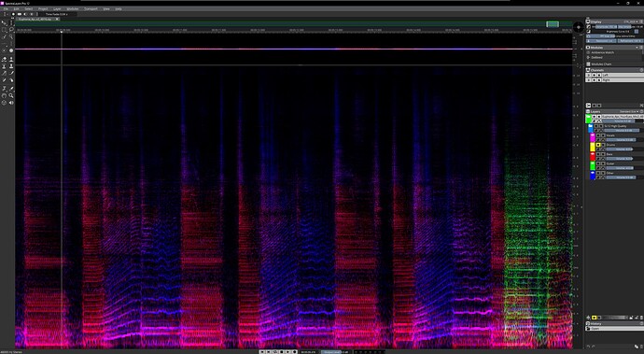Adjust the Vocals layer volume slider
Viewport: 644px width, 354px height.
623,140
